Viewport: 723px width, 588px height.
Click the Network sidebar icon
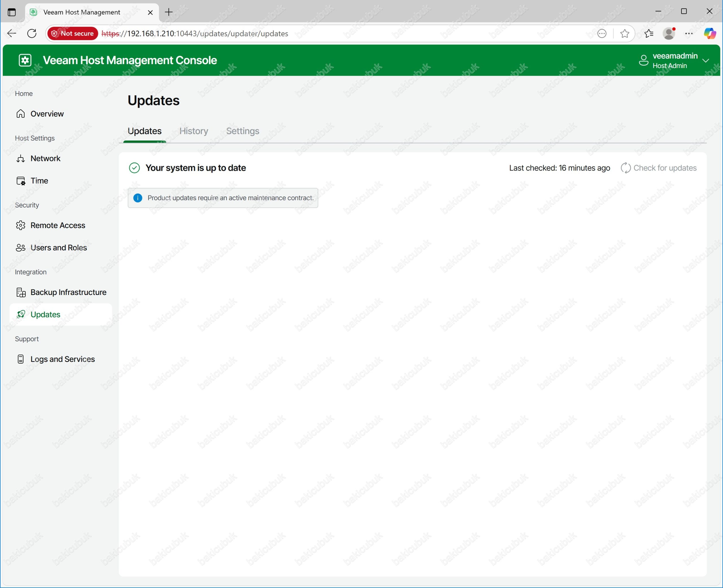(x=21, y=158)
